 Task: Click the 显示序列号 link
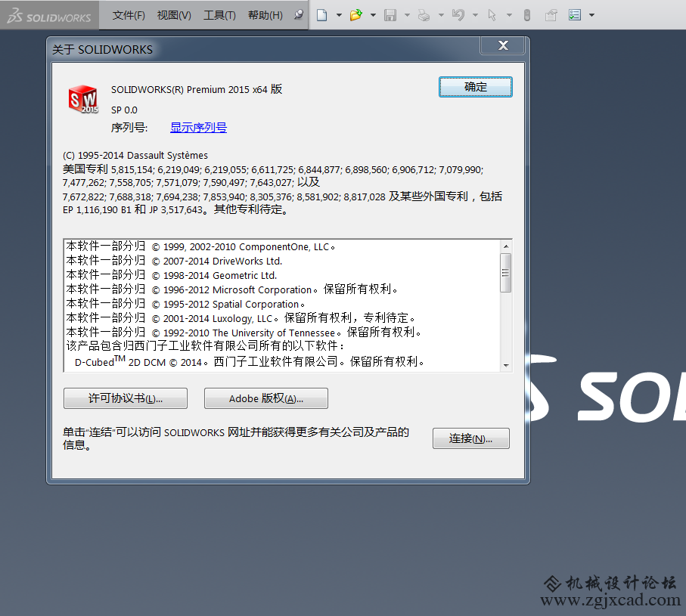click(199, 128)
